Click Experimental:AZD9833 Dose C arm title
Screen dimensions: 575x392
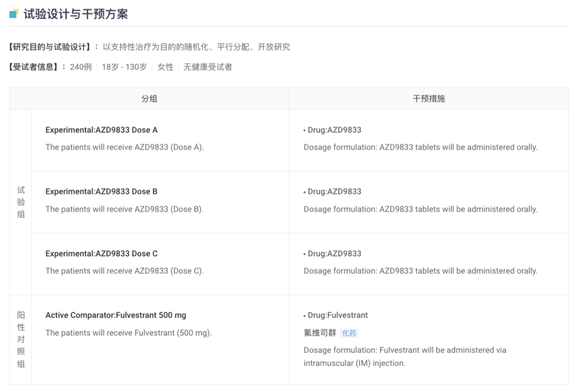point(101,254)
